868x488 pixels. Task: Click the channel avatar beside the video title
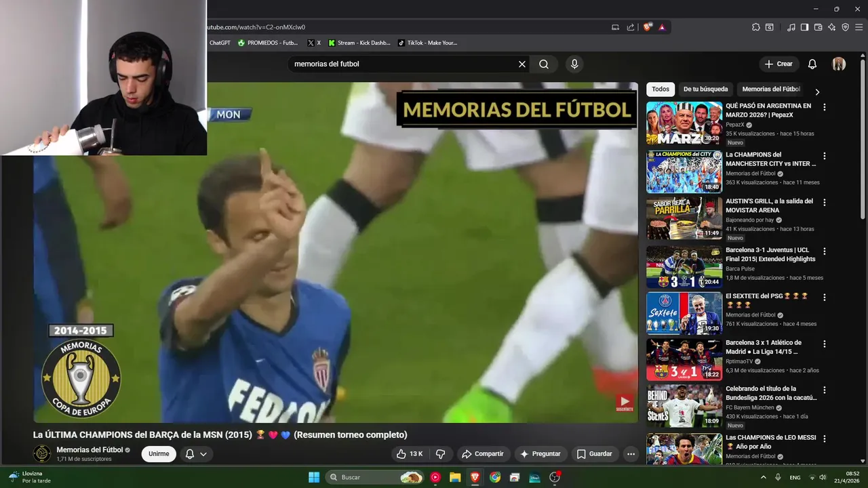click(42, 454)
